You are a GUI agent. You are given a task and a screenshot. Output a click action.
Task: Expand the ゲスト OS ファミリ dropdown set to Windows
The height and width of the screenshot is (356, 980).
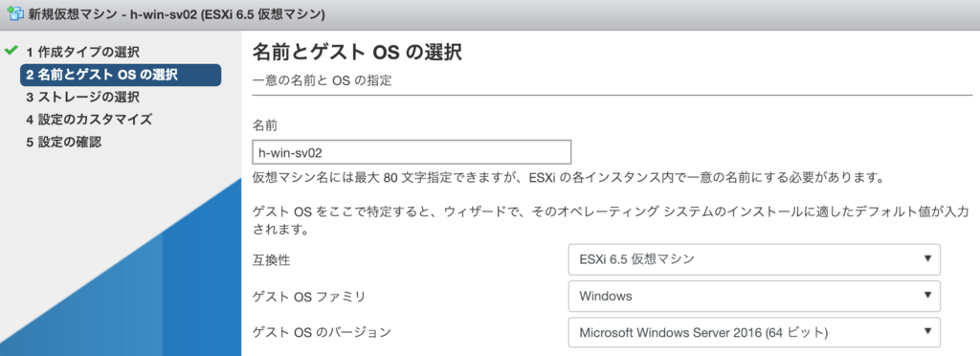tap(754, 296)
